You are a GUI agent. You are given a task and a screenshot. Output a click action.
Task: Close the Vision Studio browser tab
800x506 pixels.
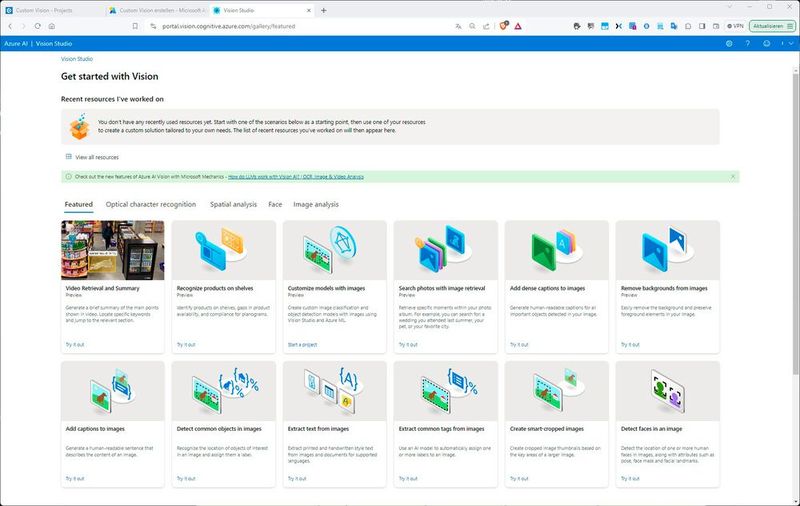(x=309, y=10)
